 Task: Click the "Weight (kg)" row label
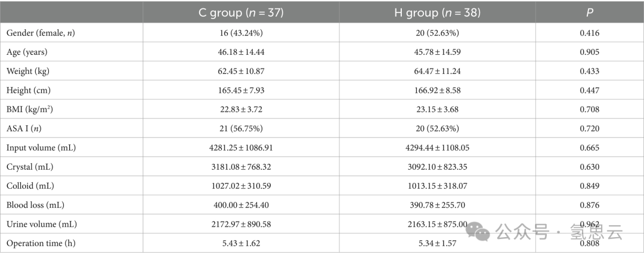click(28, 71)
